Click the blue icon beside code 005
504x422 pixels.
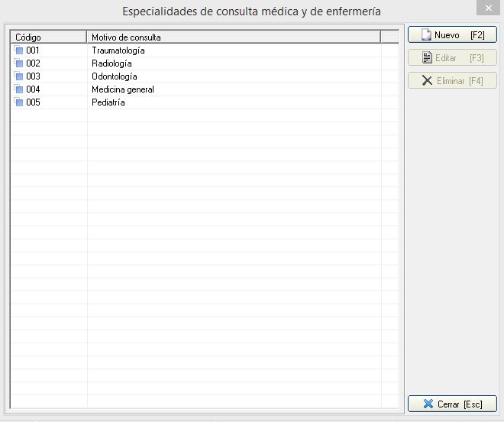tap(19, 102)
